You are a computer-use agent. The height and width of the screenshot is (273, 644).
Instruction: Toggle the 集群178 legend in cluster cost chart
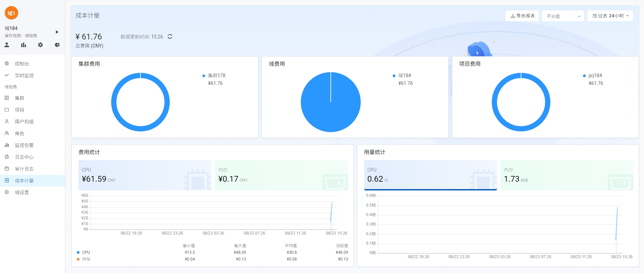coord(216,75)
